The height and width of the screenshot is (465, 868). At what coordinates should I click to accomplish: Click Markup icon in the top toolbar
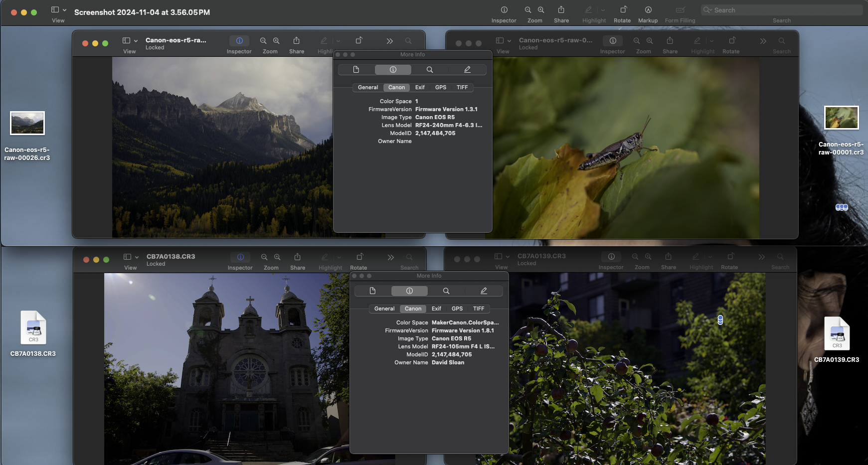[x=648, y=10]
